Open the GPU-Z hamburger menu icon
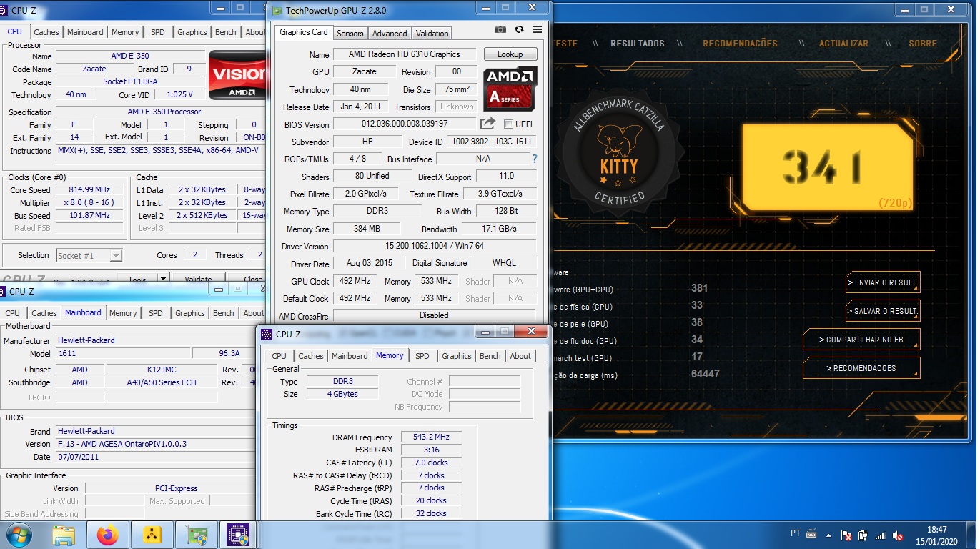The image size is (980, 549). 537,30
